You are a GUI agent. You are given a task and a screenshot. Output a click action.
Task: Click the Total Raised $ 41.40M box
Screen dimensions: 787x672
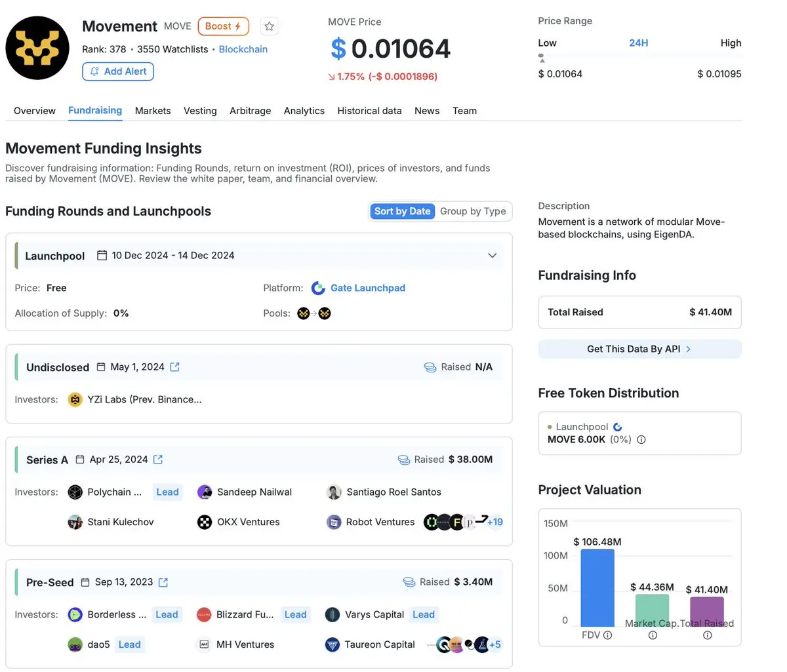click(639, 312)
